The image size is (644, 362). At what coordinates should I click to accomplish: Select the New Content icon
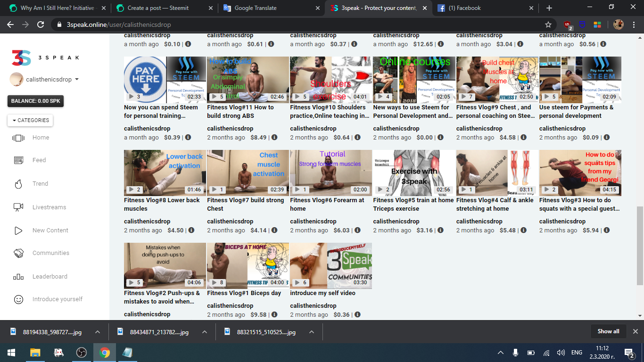(19, 230)
